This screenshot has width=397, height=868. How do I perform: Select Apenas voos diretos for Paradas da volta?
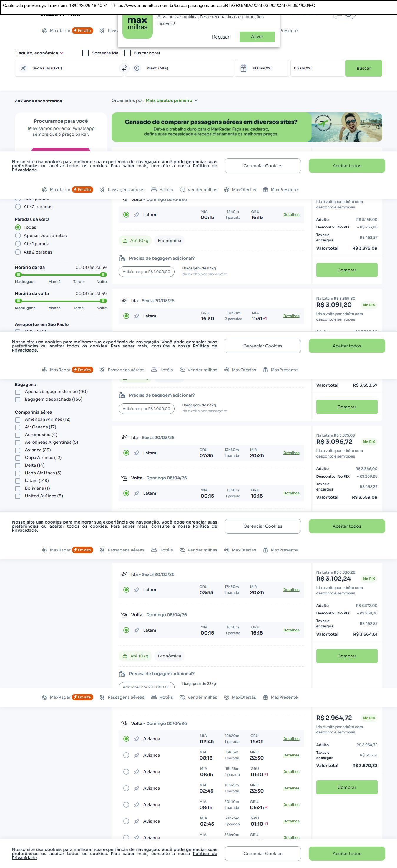click(18, 236)
